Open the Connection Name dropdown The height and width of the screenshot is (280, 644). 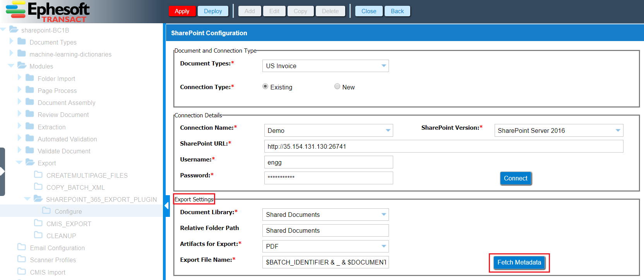tap(388, 131)
